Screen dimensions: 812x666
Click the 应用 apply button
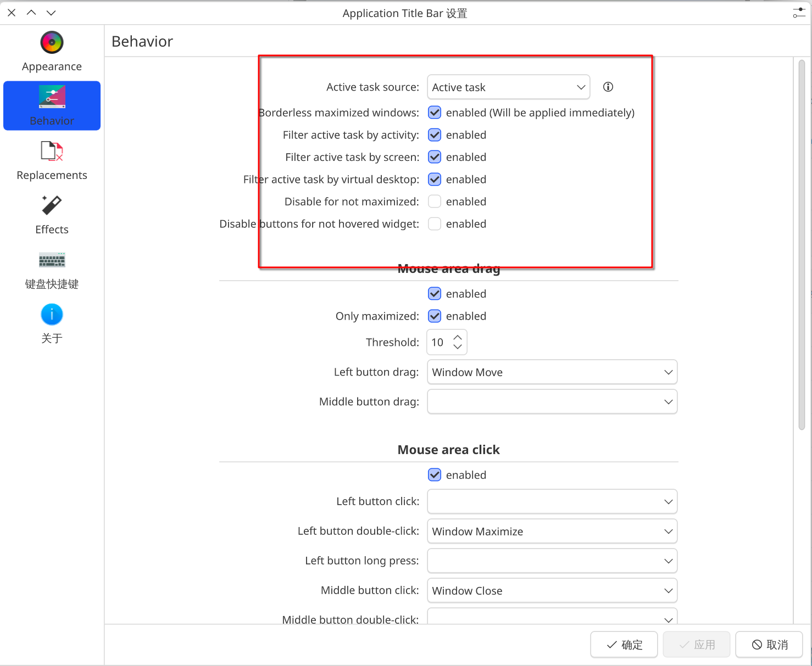(x=697, y=645)
